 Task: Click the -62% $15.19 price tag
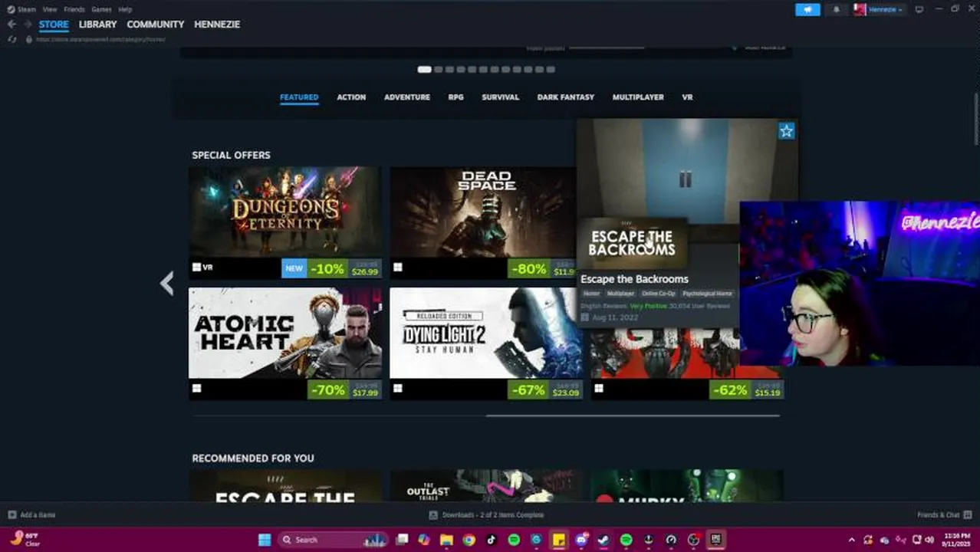tap(746, 389)
